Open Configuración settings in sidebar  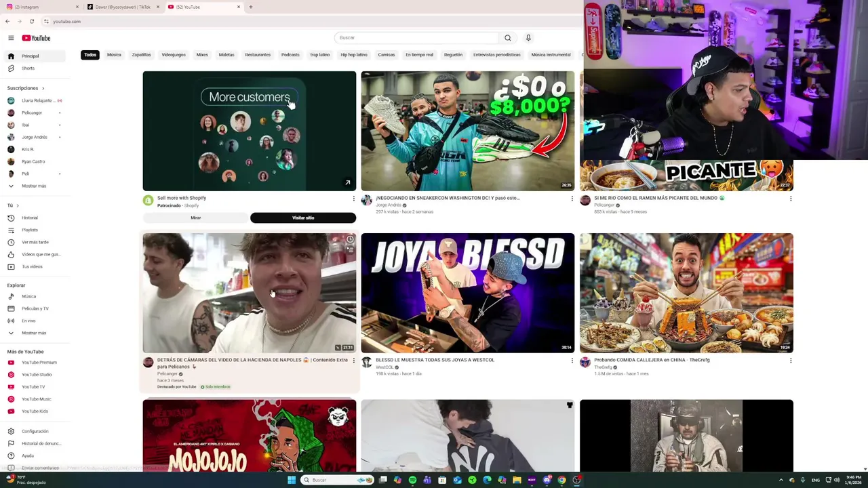pyautogui.click(x=36, y=431)
